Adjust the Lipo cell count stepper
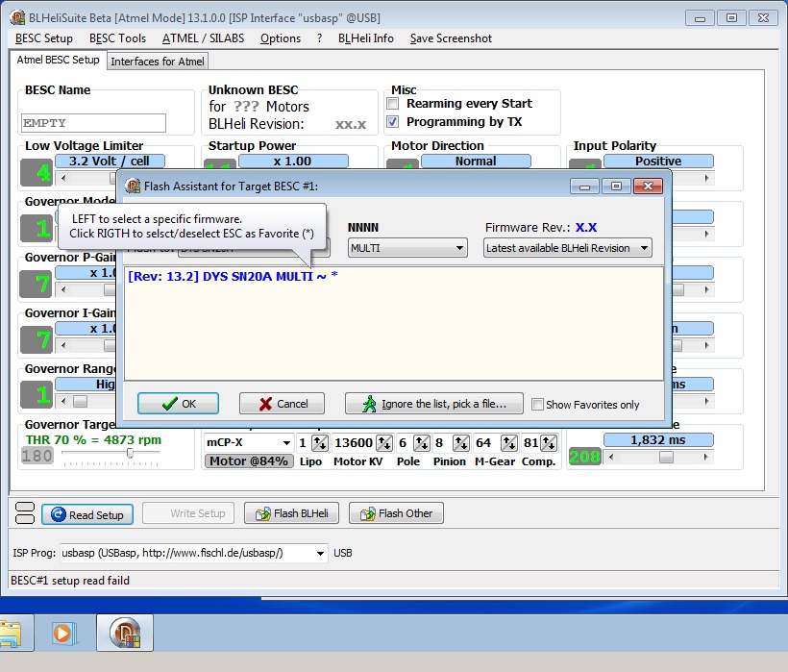This screenshot has width=788, height=672. pyautogui.click(x=320, y=443)
